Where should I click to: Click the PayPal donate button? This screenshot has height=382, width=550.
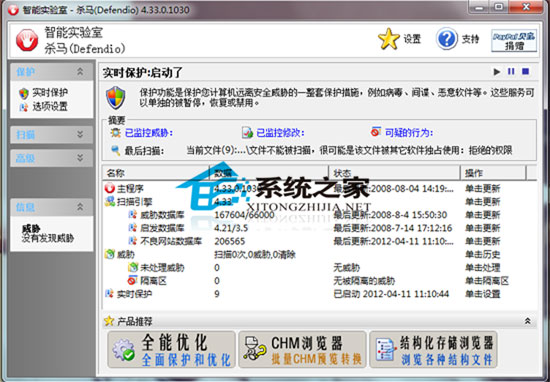pyautogui.click(x=514, y=41)
